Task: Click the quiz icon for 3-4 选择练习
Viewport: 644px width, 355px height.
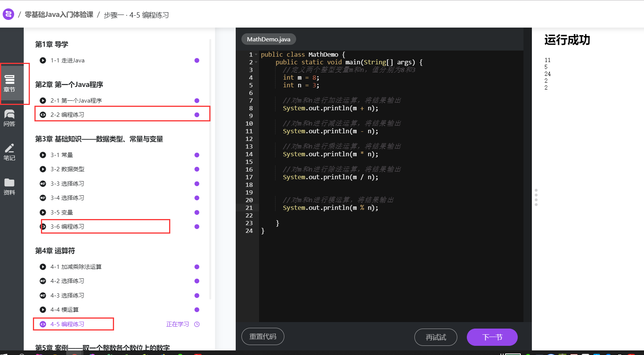Action: click(43, 198)
